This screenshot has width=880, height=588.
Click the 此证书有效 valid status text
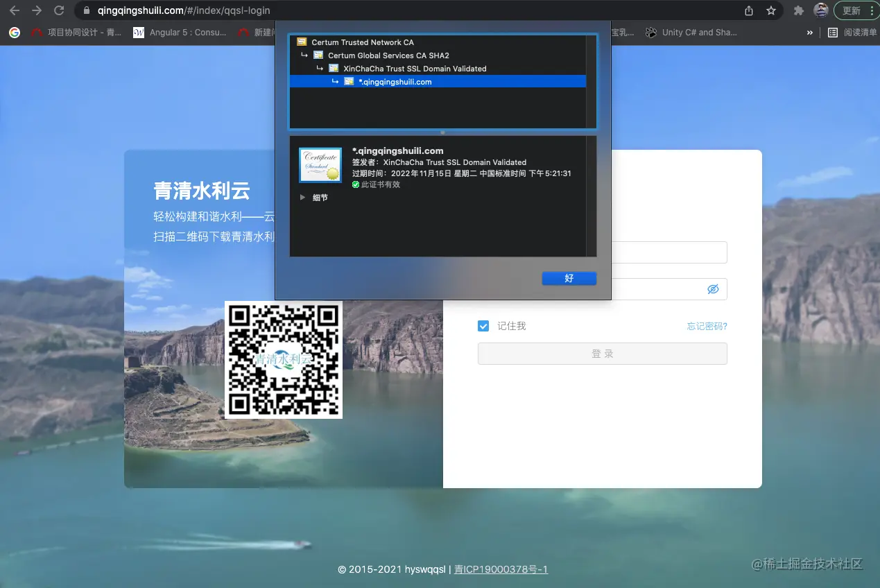coord(381,184)
